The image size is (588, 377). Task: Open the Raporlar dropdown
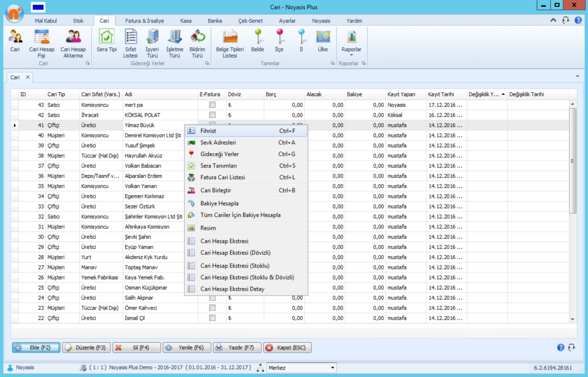click(x=351, y=43)
